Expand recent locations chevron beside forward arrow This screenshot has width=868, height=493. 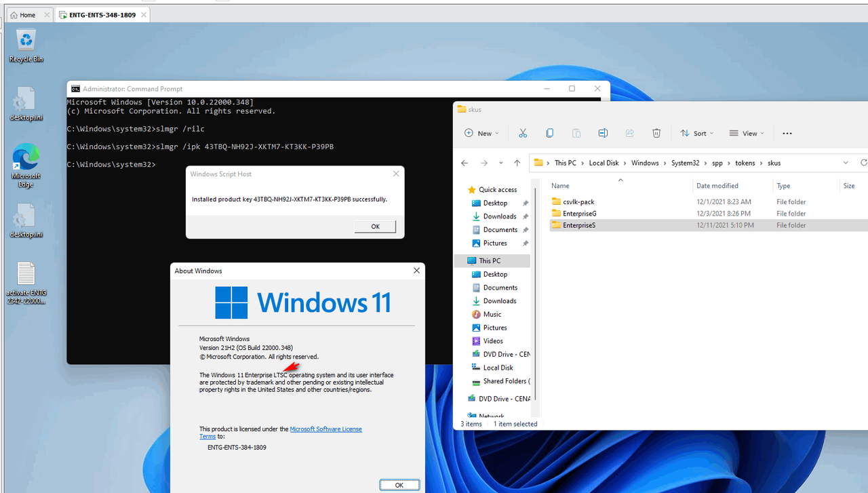(501, 163)
